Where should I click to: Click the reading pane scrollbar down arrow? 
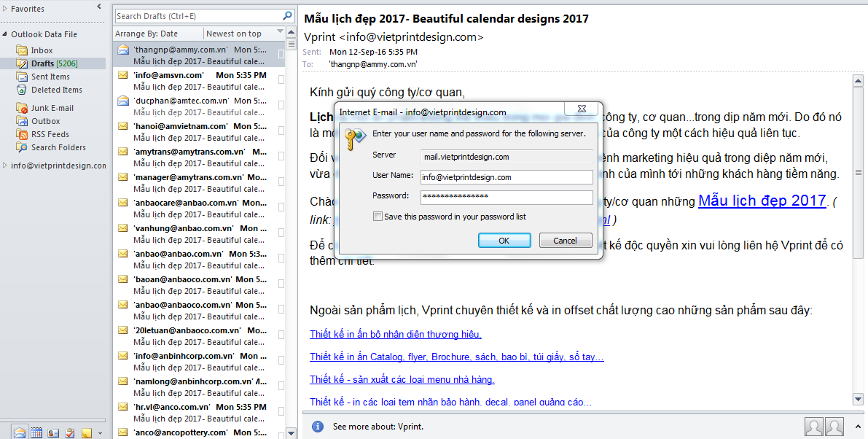tap(858, 399)
